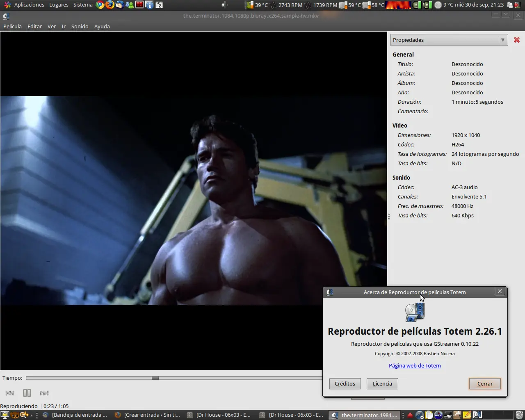Open the messenger buddies launcher icon
Image resolution: width=525 pixels, height=420 pixels.
pyautogui.click(x=130, y=5)
